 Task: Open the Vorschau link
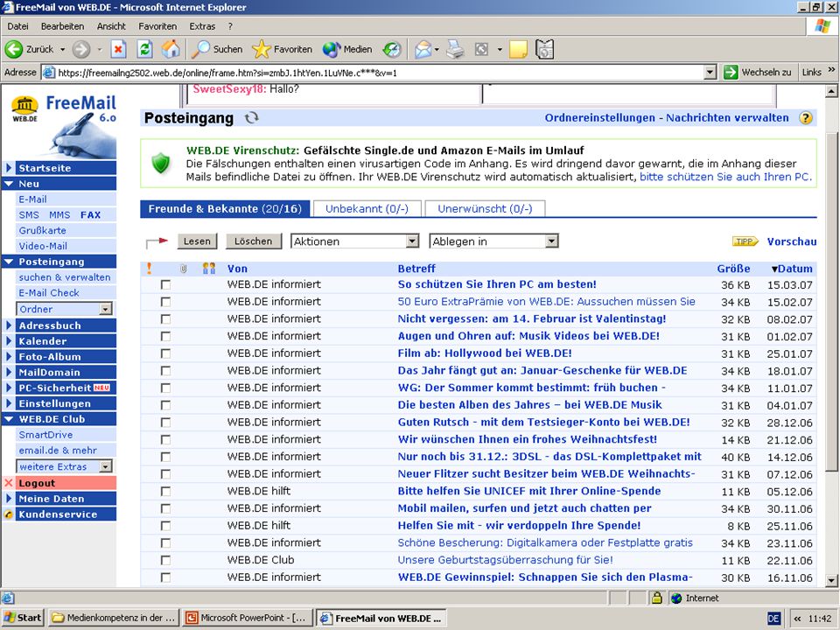pyautogui.click(x=792, y=241)
